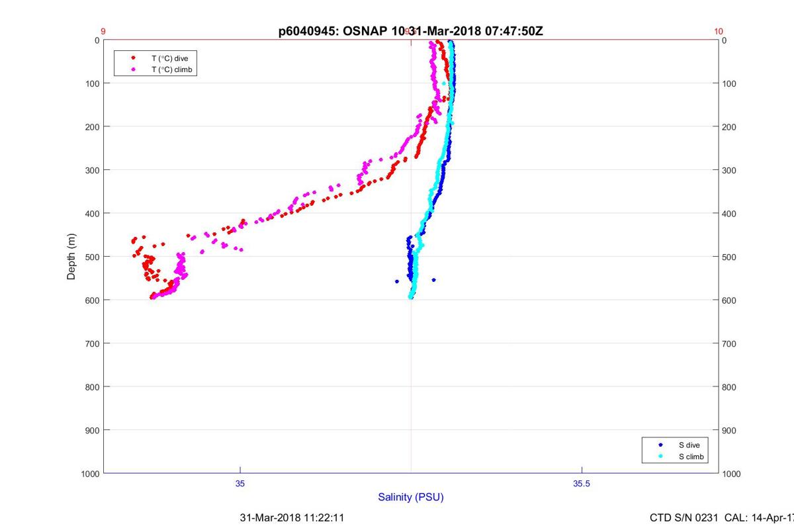The image size is (794, 532).
Task: Click the right depth axis tick 400
Action: tap(730, 213)
